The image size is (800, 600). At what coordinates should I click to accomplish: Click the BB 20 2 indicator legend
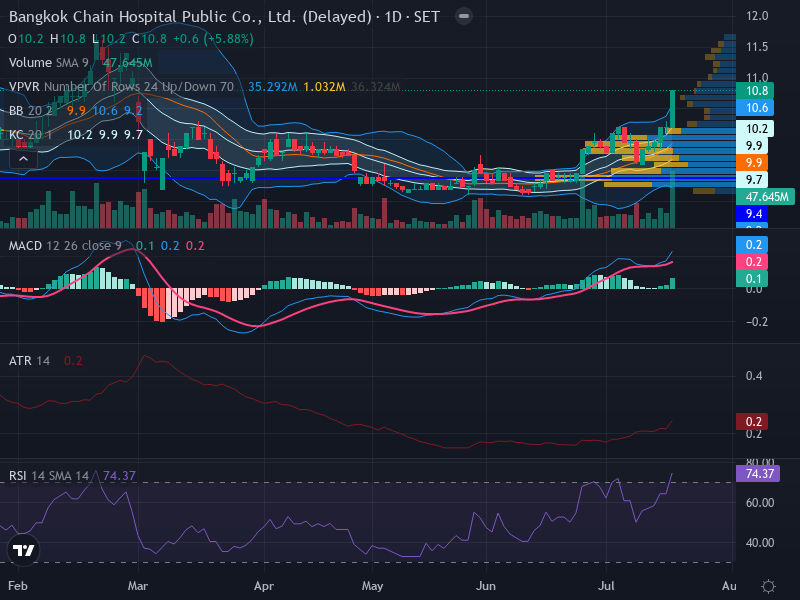(30, 111)
